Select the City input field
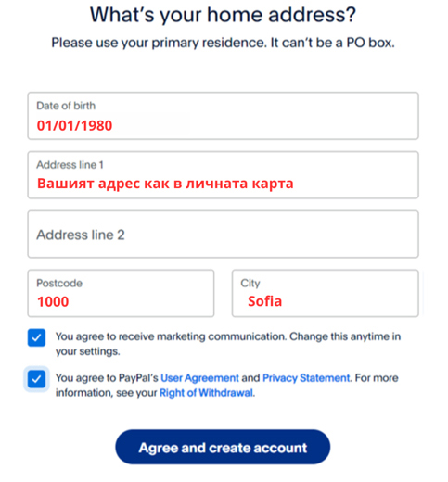 (x=326, y=293)
